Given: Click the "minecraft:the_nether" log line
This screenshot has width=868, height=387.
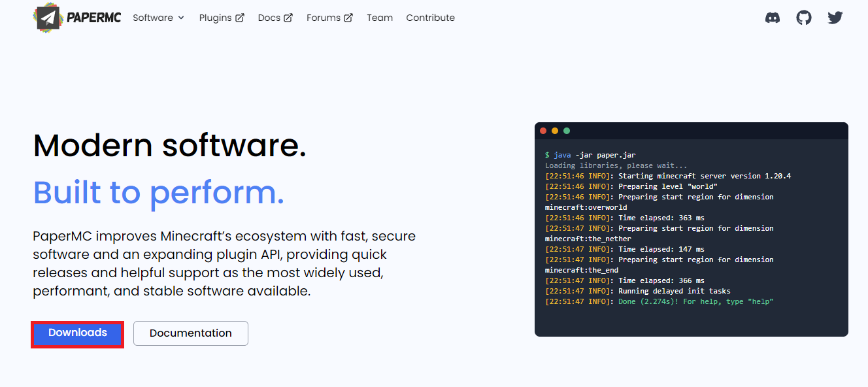Looking at the screenshot, I should [588, 239].
